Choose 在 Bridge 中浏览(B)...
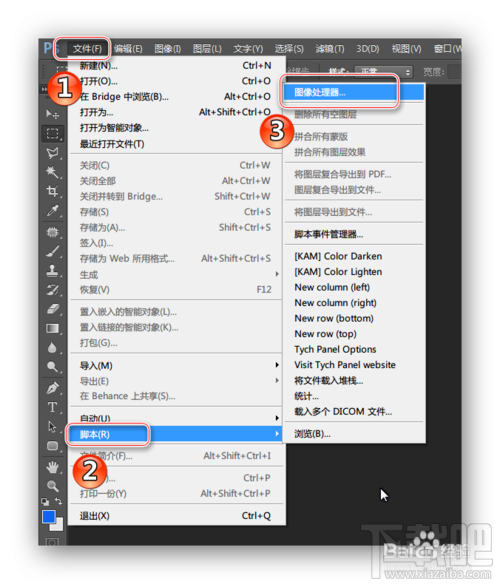Image resolution: width=500 pixels, height=584 pixels. [x=176, y=97]
